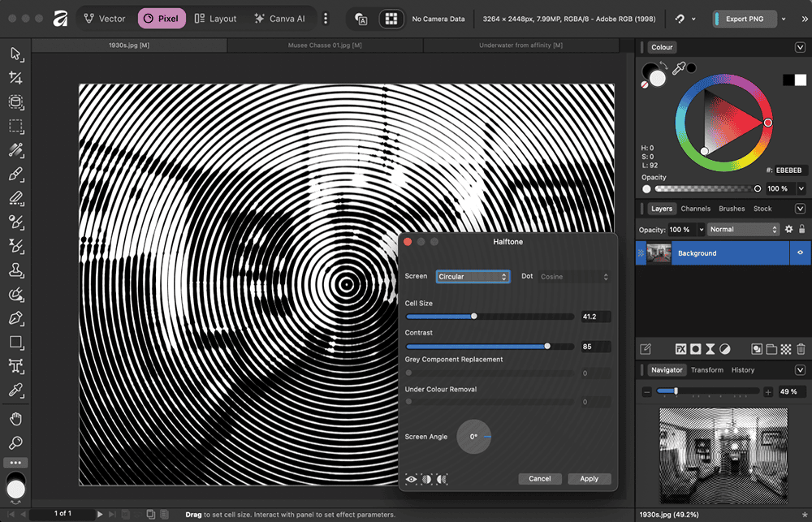
Task: Switch to the Channels tab
Action: point(695,209)
